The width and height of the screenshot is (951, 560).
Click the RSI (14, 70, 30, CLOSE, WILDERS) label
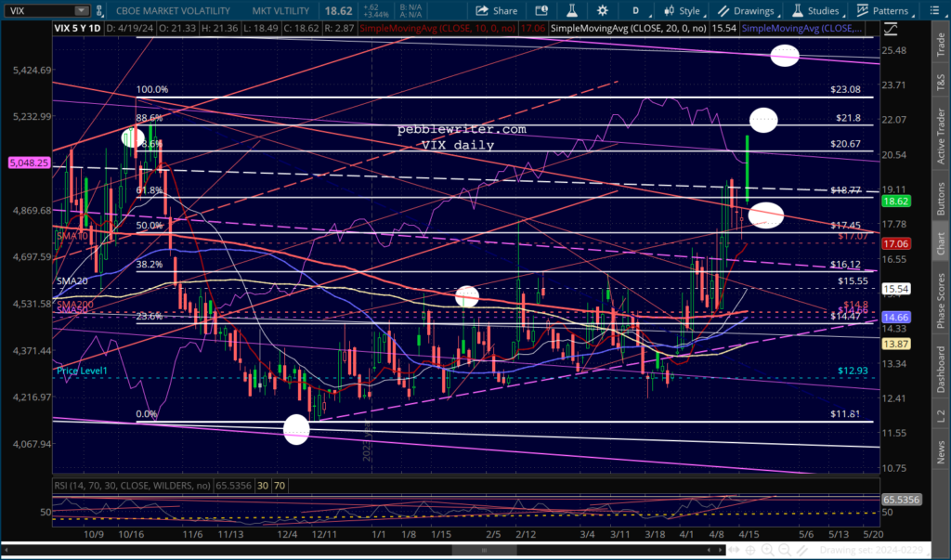point(132,486)
